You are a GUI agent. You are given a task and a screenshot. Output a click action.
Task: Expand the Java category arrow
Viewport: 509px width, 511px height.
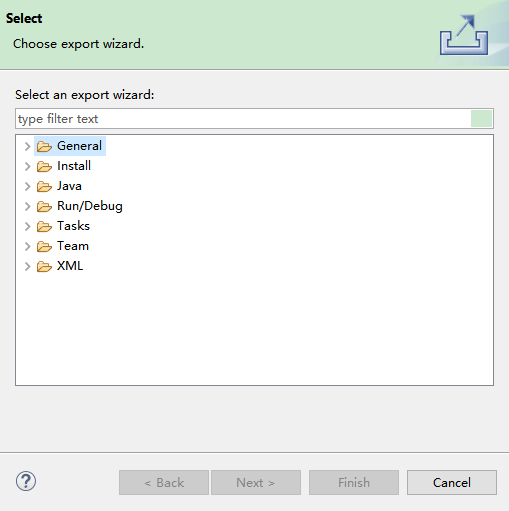coord(28,186)
